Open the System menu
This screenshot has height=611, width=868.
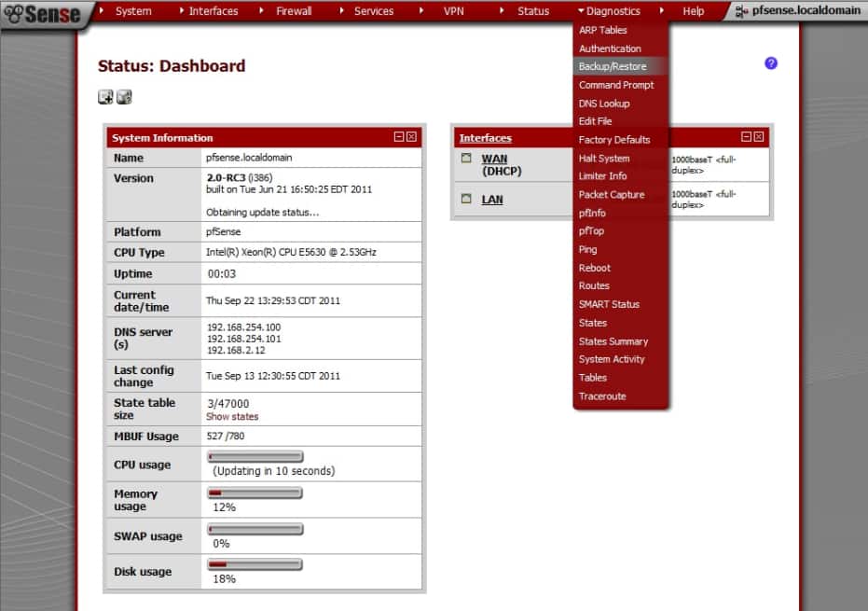[x=133, y=11]
